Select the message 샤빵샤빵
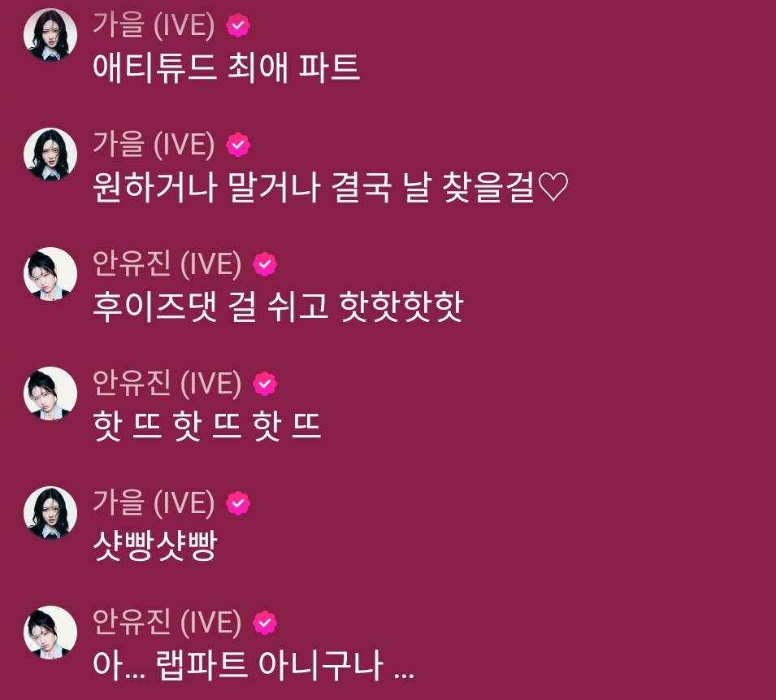This screenshot has height=700, width=776. tap(155, 546)
